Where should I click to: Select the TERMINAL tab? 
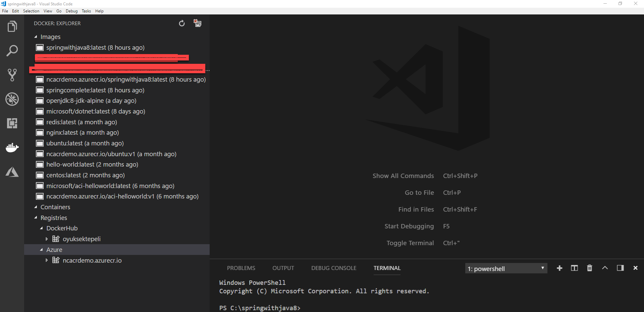pyautogui.click(x=387, y=268)
